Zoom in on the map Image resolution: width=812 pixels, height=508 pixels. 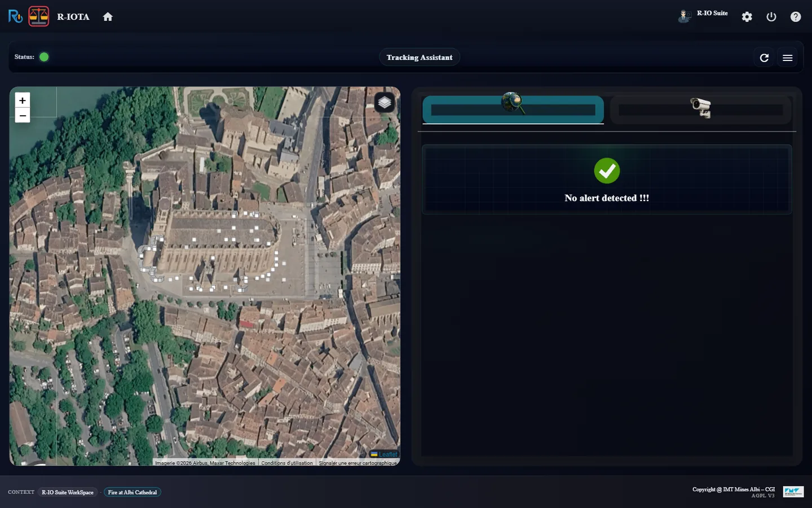tap(23, 100)
